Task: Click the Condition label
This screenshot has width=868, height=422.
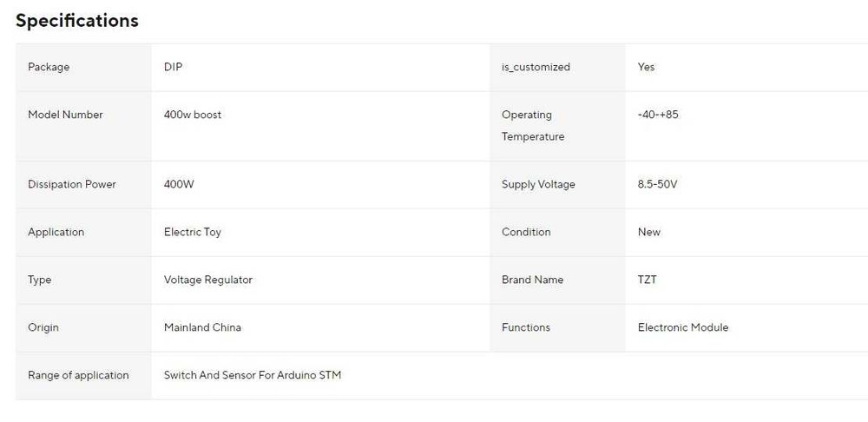Action: point(526,232)
